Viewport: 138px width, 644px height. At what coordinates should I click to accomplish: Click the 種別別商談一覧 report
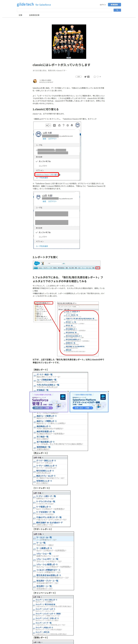point(43,447)
